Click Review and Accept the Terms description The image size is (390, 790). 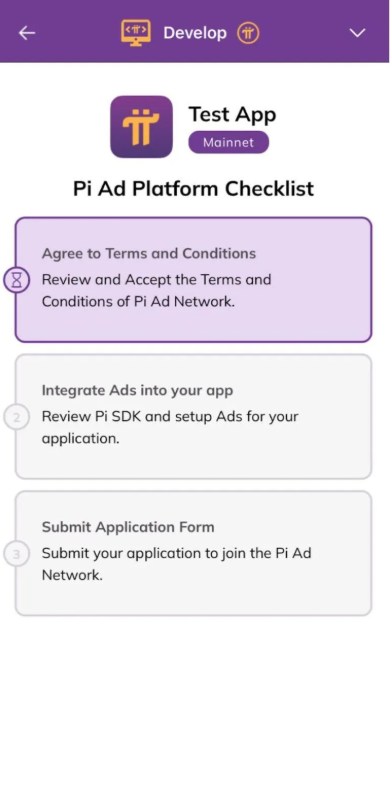coord(156,290)
